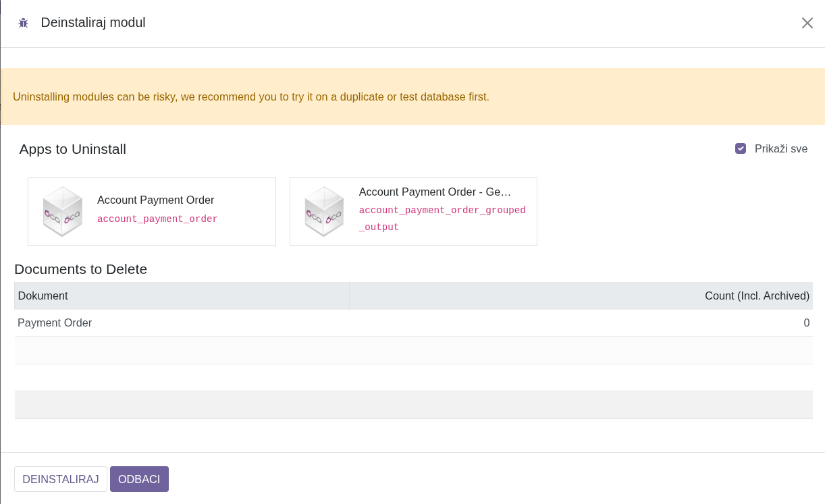The width and height of the screenshot is (825, 504).
Task: Click the Account Payment Order module box icon
Action: (x=62, y=211)
